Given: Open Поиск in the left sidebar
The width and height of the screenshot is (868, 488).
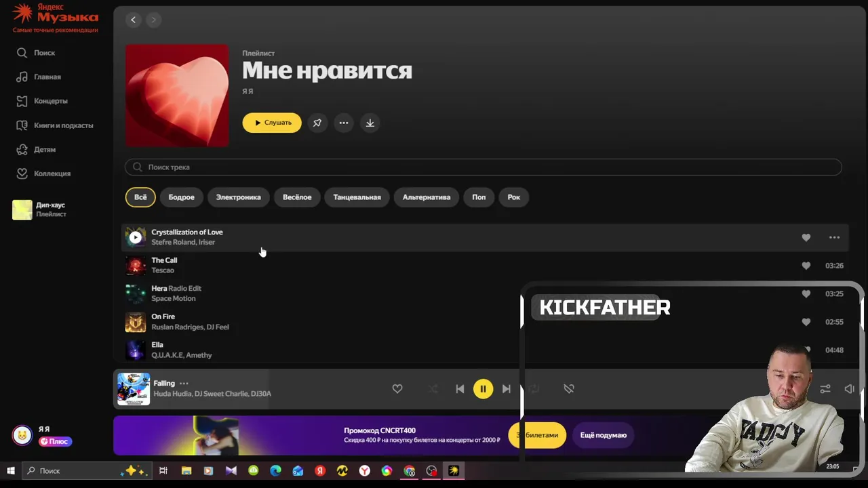Looking at the screenshot, I should 36,53.
